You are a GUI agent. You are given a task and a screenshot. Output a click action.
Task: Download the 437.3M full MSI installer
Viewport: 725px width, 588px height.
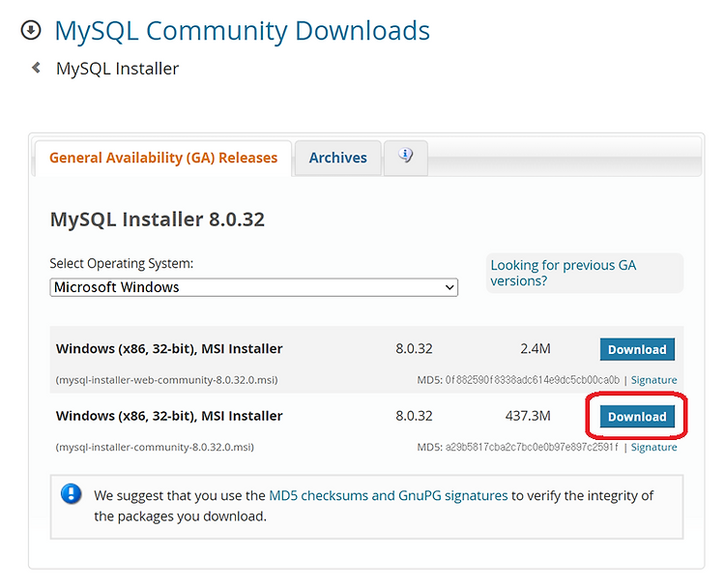(x=637, y=417)
